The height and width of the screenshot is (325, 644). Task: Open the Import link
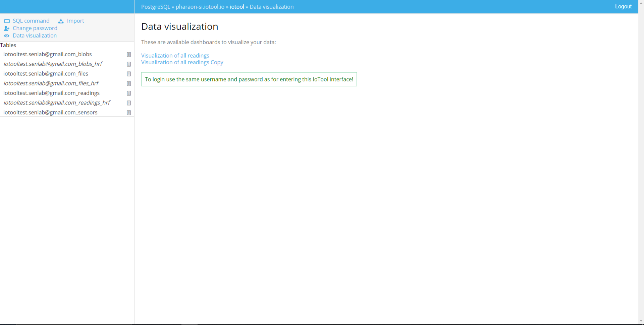(75, 21)
